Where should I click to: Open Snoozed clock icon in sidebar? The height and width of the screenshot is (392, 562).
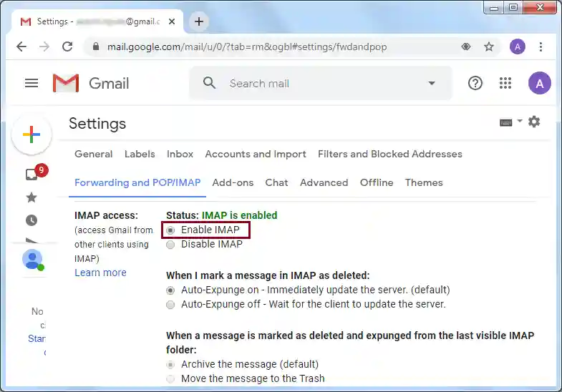(x=32, y=220)
